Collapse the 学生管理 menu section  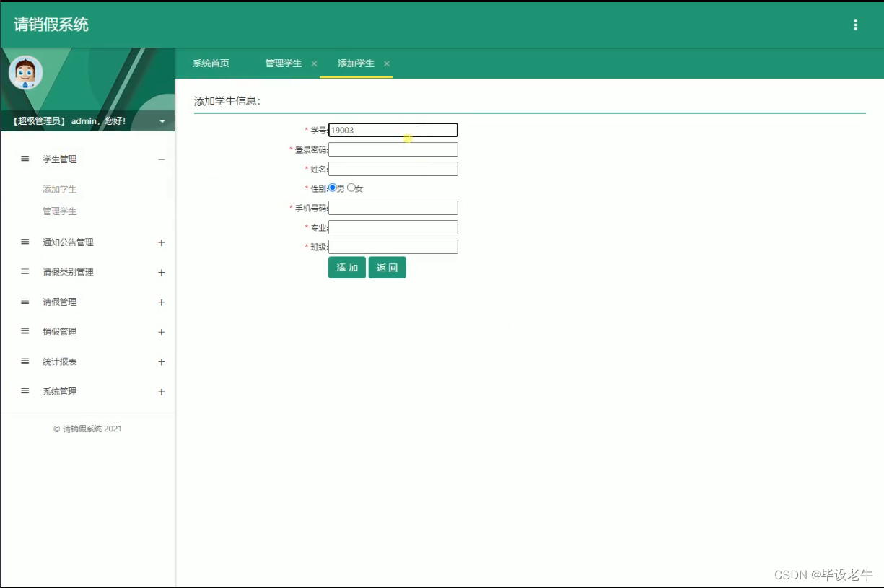[x=162, y=159]
